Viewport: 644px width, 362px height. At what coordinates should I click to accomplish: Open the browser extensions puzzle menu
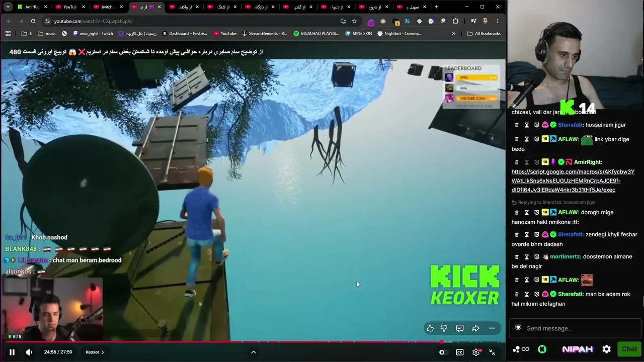point(455,21)
